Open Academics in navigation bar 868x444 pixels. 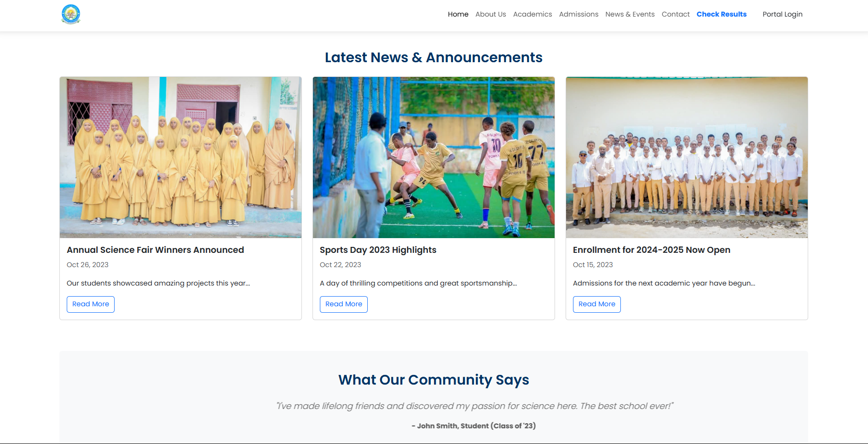532,14
